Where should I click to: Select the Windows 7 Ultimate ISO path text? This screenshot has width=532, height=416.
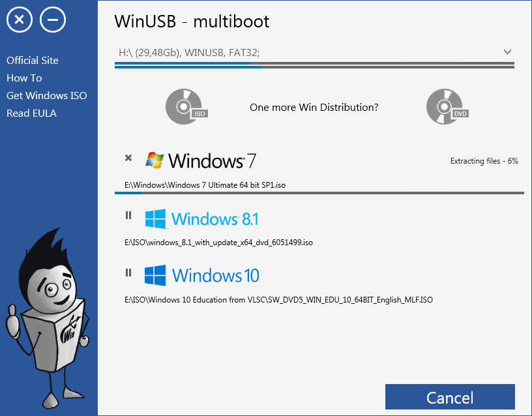(x=203, y=185)
